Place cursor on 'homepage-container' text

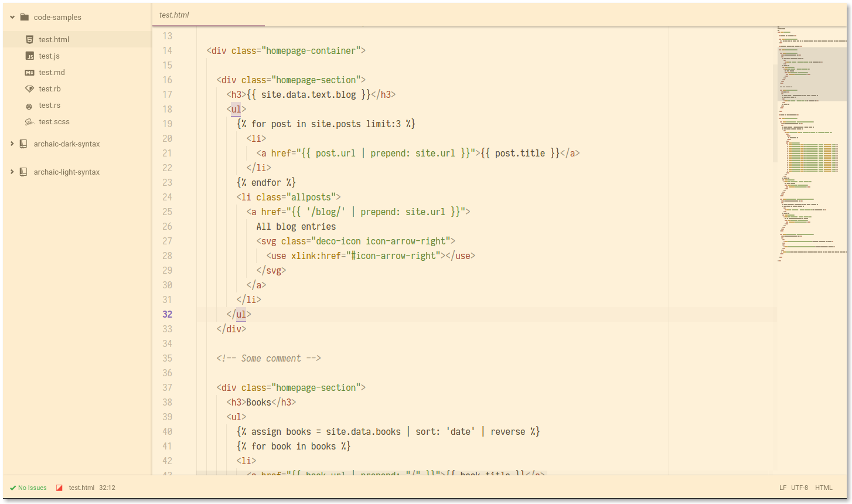coord(311,50)
